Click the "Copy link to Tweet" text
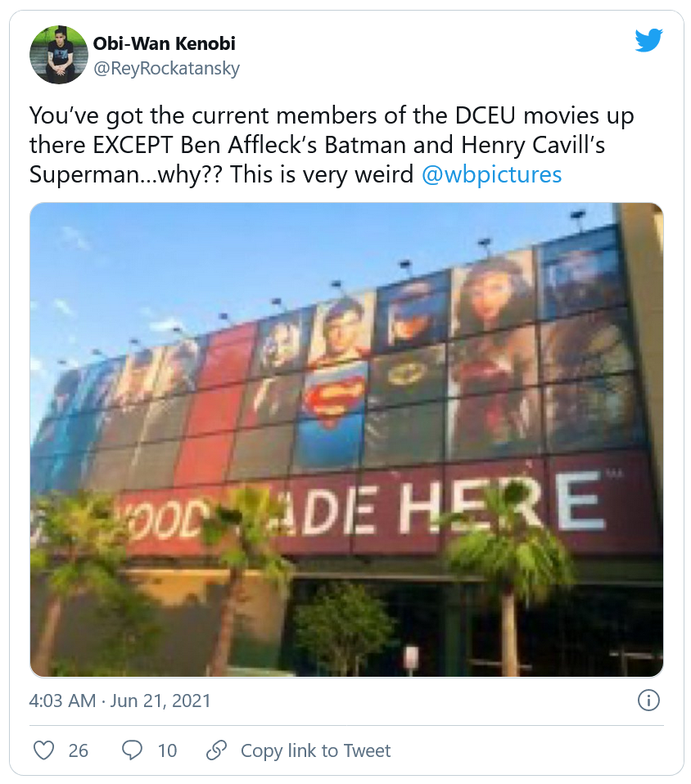This screenshot has height=784, width=691. (315, 750)
